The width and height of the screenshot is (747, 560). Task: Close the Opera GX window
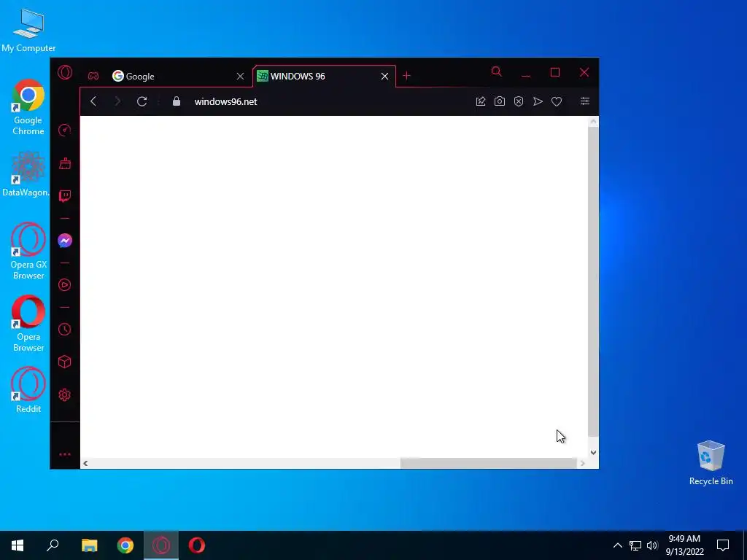coord(584,72)
